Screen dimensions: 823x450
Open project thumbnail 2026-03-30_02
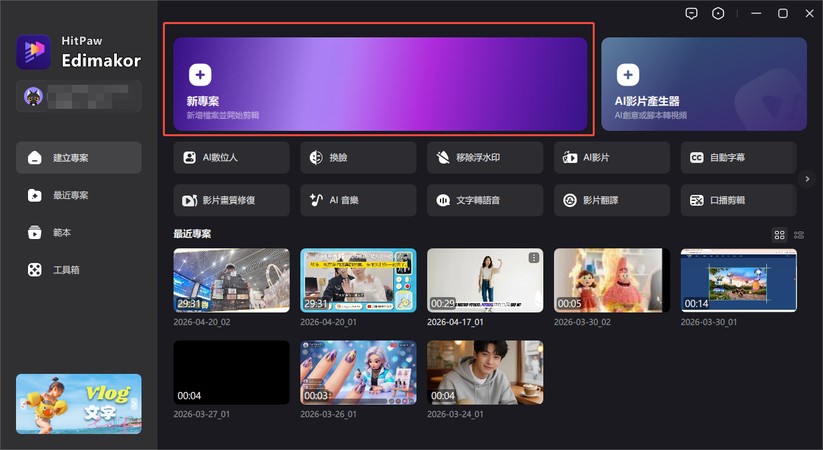pyautogui.click(x=612, y=280)
